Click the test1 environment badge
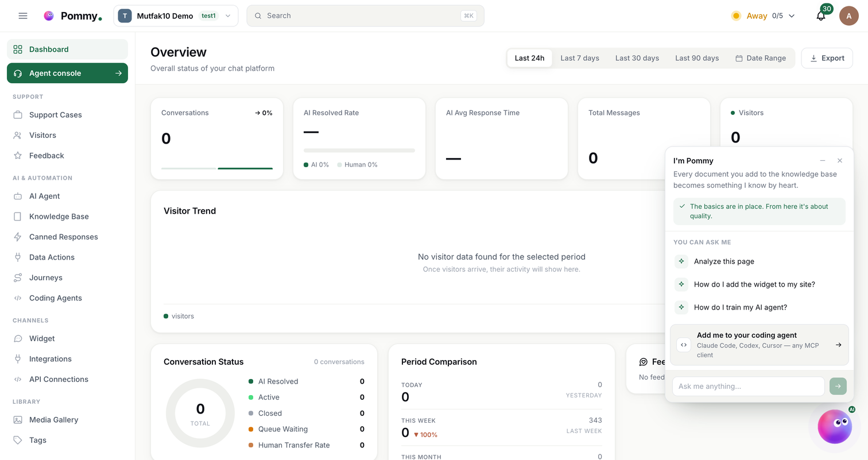Viewport: 868px width, 460px height. [208, 16]
